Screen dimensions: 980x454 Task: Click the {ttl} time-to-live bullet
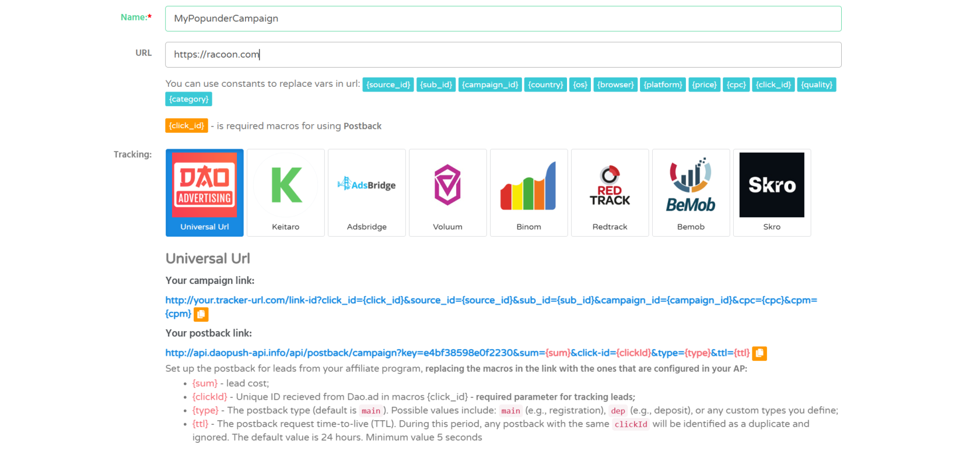[501, 430]
